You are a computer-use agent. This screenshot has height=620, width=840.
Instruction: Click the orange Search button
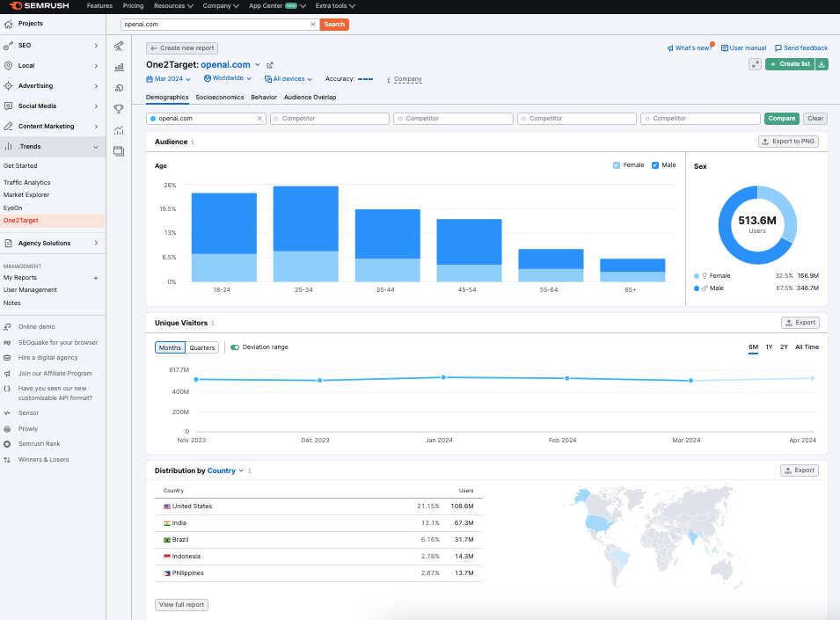click(x=334, y=24)
